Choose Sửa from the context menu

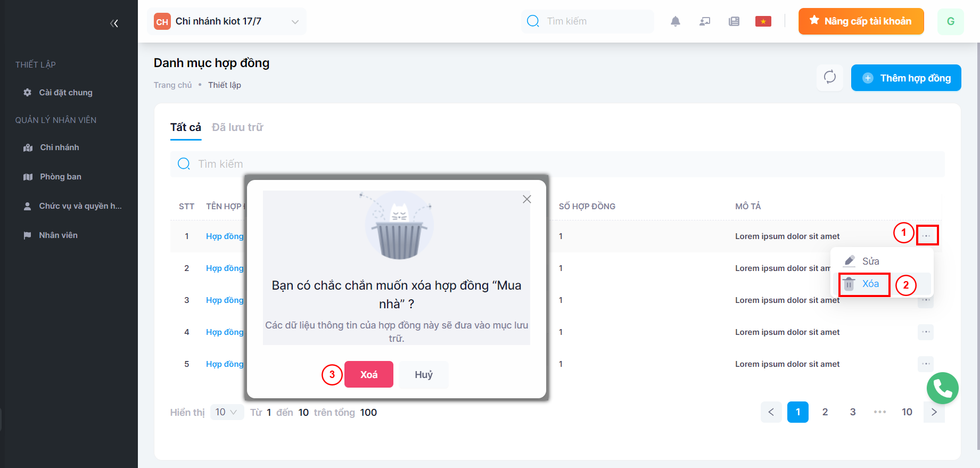[x=870, y=261]
